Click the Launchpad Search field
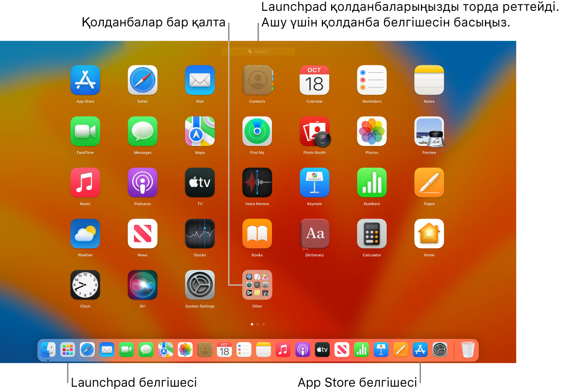563x392 pixels. (258, 52)
